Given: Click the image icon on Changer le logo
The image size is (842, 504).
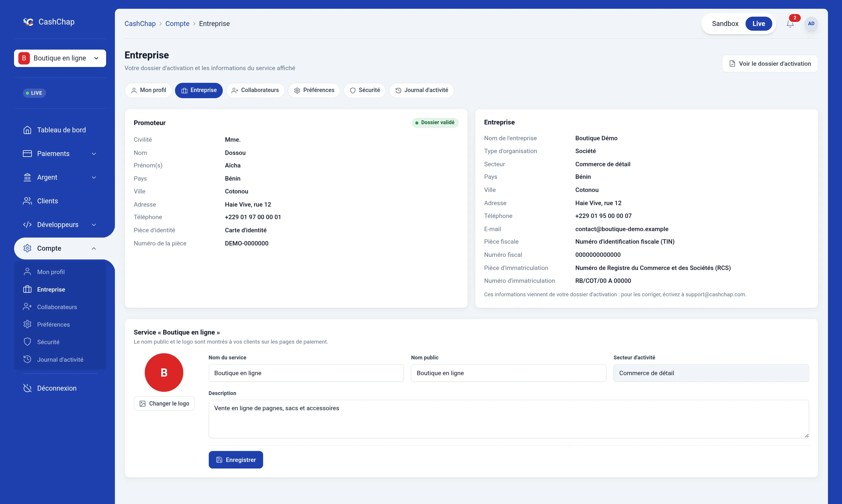Looking at the screenshot, I should 142,403.
